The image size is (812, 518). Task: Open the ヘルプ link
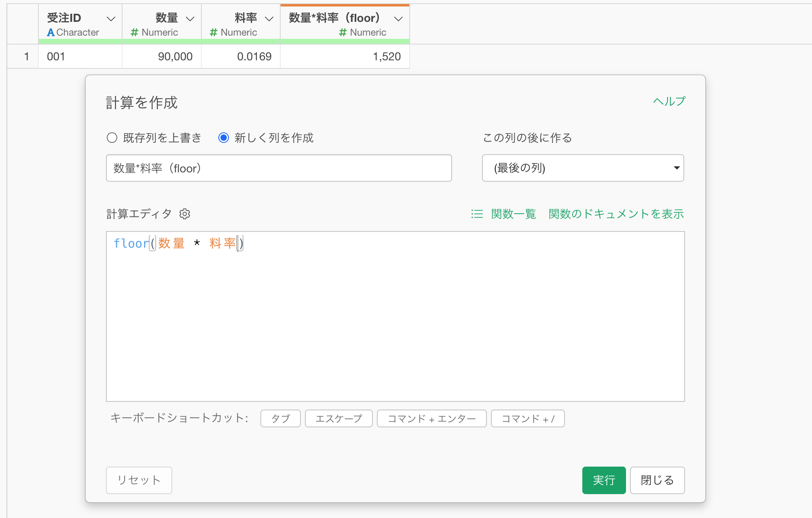pyautogui.click(x=669, y=101)
